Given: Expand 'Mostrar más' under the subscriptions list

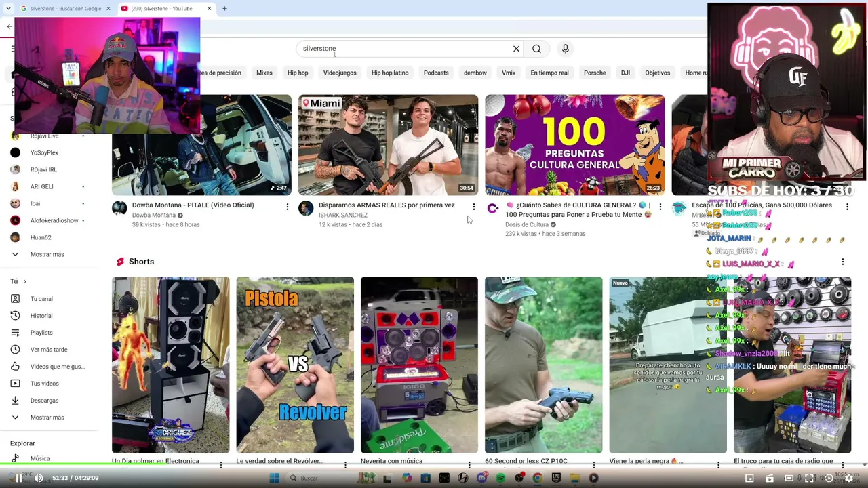Looking at the screenshot, I should tap(47, 254).
